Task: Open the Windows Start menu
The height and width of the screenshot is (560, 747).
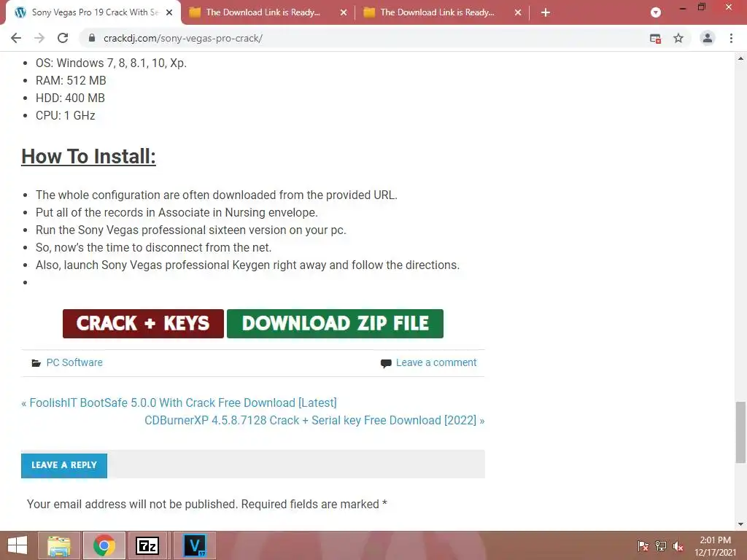Action: pyautogui.click(x=18, y=545)
